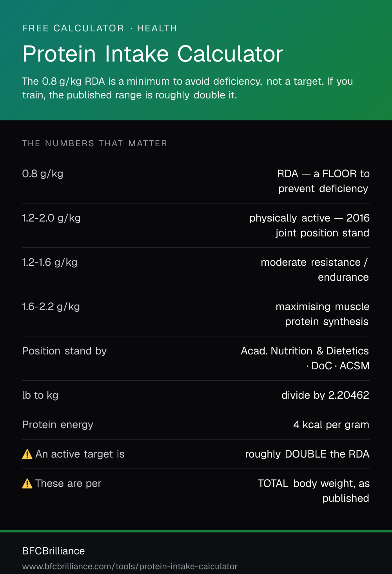
Task: Click the 1.2-2.0 g/kg row label
Action: (51, 218)
